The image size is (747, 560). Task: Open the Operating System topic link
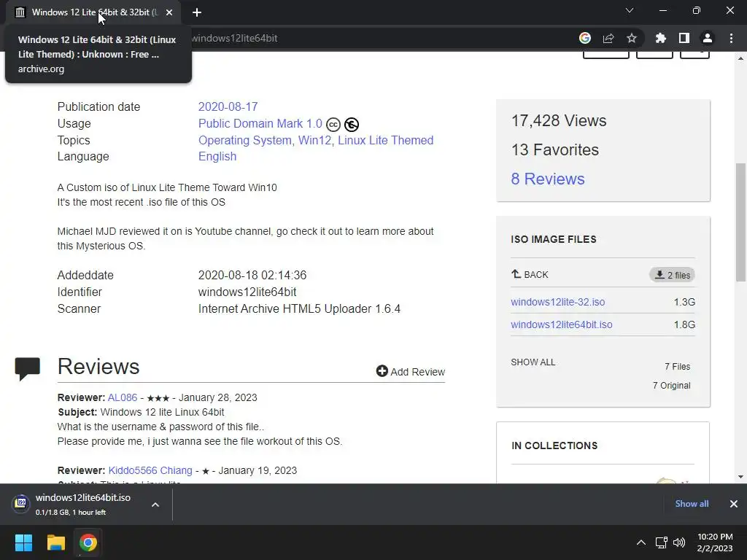click(245, 140)
